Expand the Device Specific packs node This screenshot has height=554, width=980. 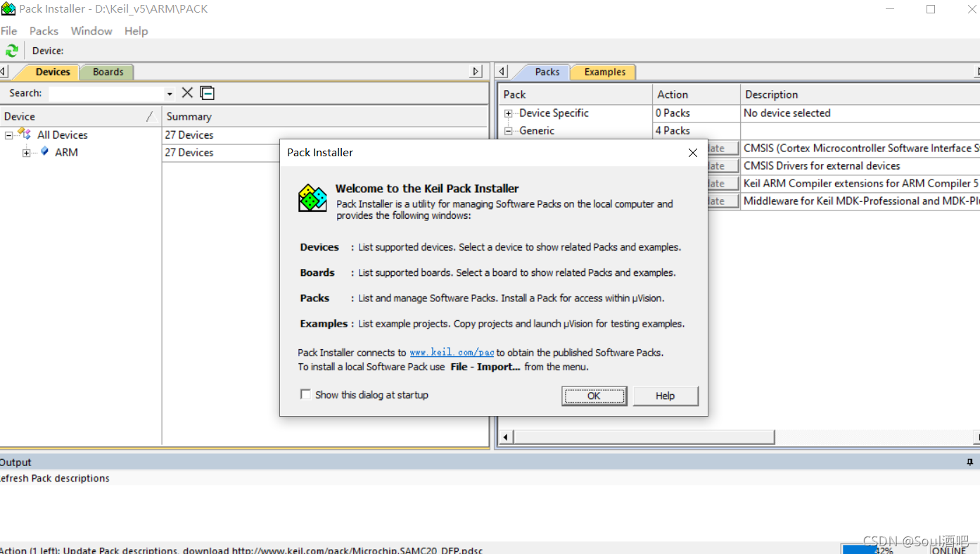pyautogui.click(x=509, y=113)
